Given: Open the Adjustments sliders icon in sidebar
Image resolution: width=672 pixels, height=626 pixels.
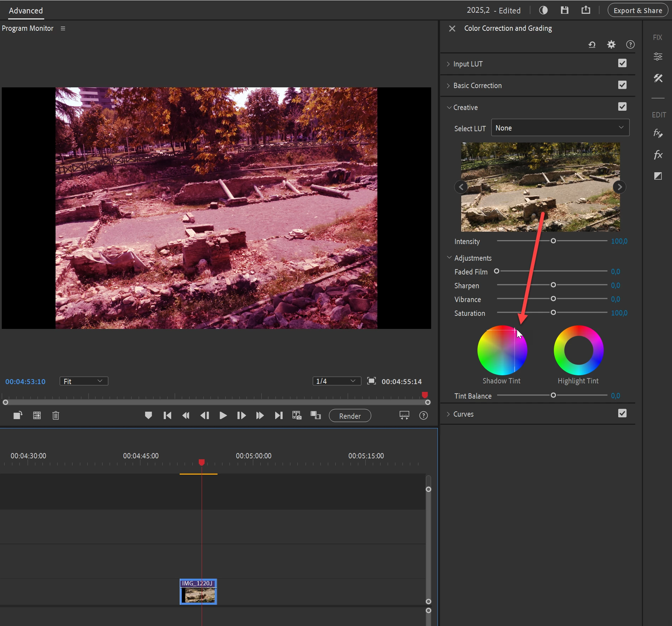Looking at the screenshot, I should (x=658, y=57).
